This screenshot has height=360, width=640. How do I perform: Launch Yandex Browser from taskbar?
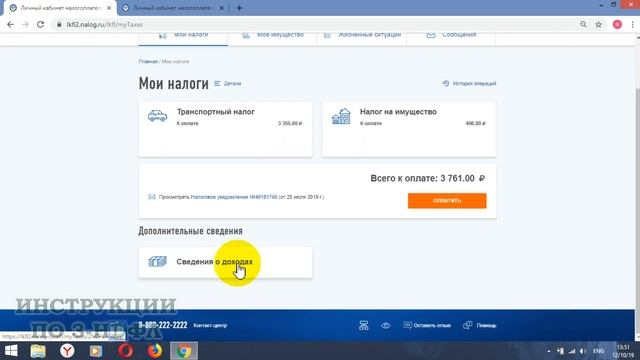click(x=67, y=351)
